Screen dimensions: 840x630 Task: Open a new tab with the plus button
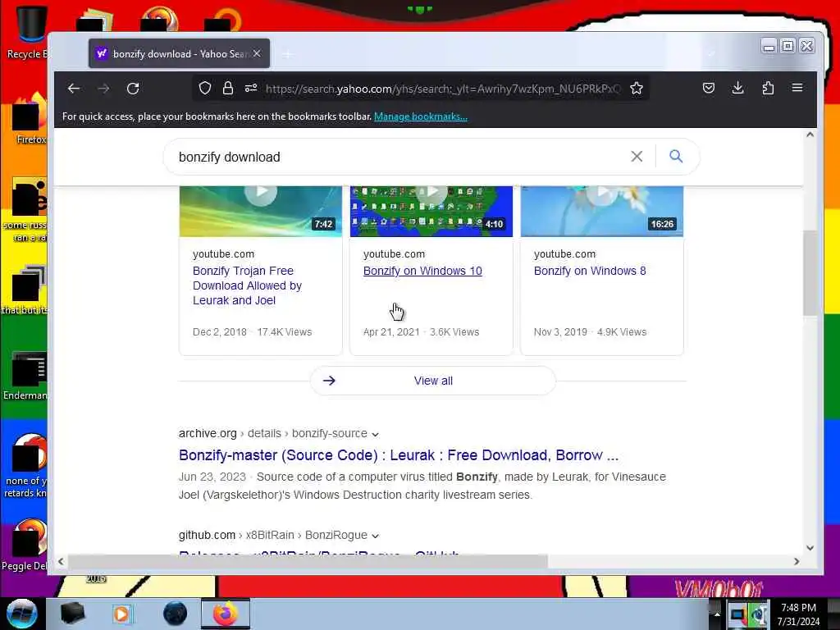point(288,54)
